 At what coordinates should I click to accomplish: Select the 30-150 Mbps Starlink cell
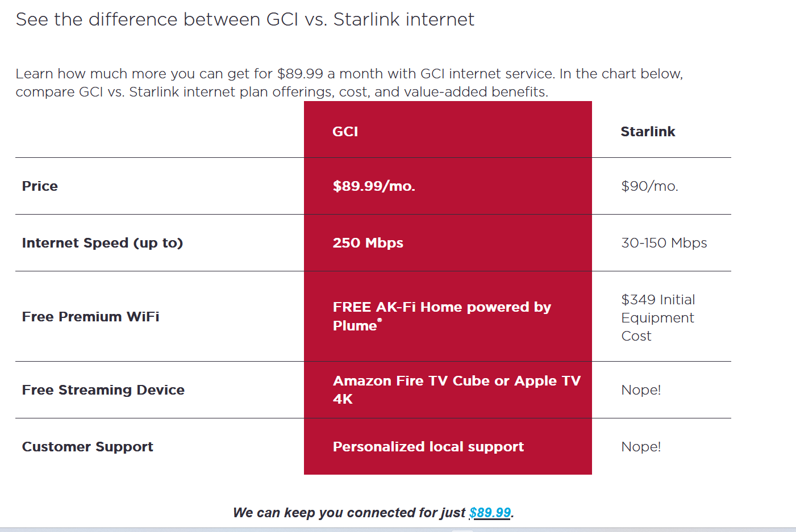[664, 243]
